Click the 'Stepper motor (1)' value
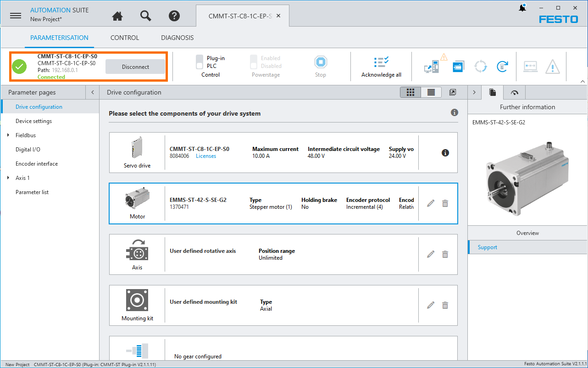This screenshot has height=368, width=588. point(271,207)
